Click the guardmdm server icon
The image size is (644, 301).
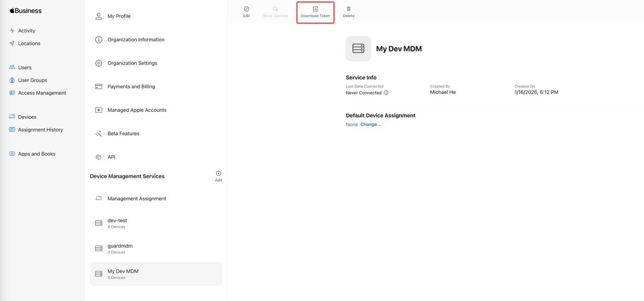point(99,249)
